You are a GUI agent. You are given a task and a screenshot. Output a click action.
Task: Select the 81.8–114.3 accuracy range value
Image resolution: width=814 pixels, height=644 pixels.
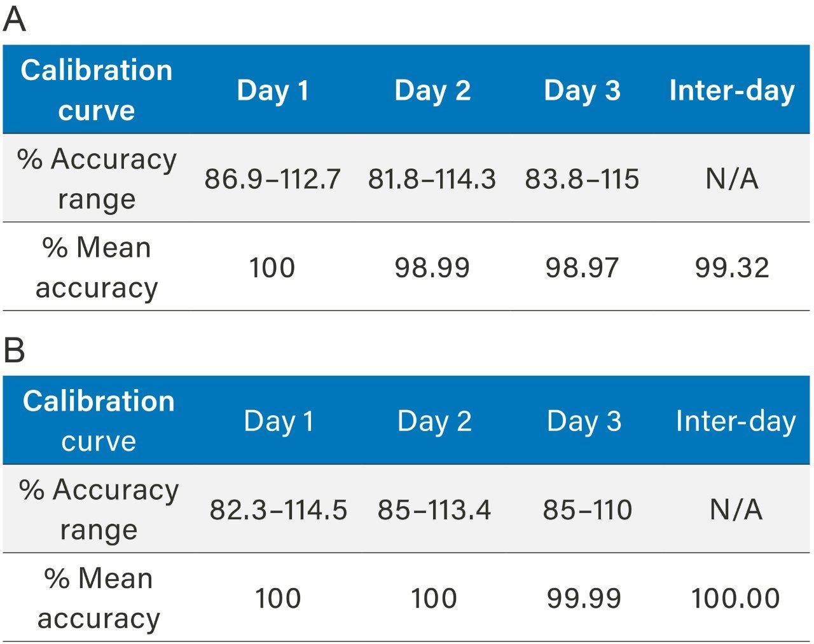click(x=432, y=179)
